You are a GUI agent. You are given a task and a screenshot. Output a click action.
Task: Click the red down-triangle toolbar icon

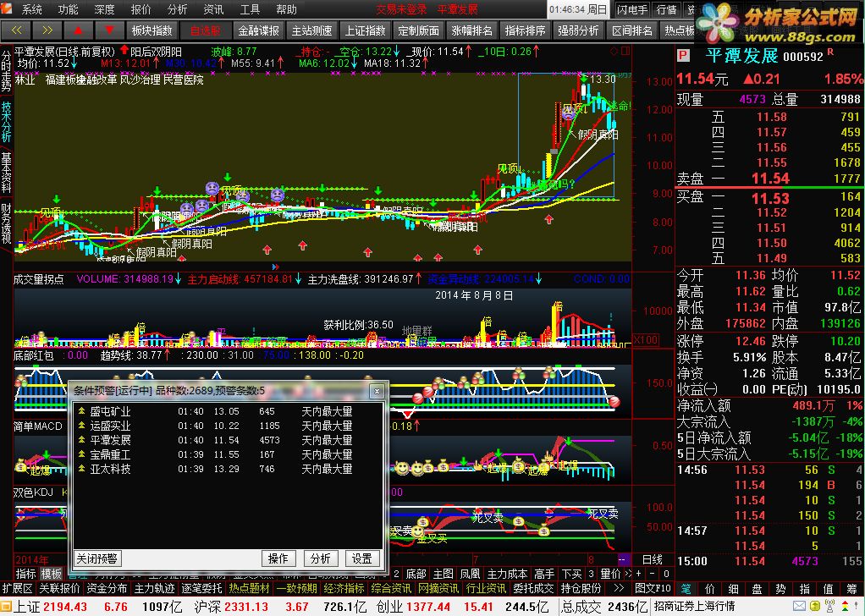109,30
